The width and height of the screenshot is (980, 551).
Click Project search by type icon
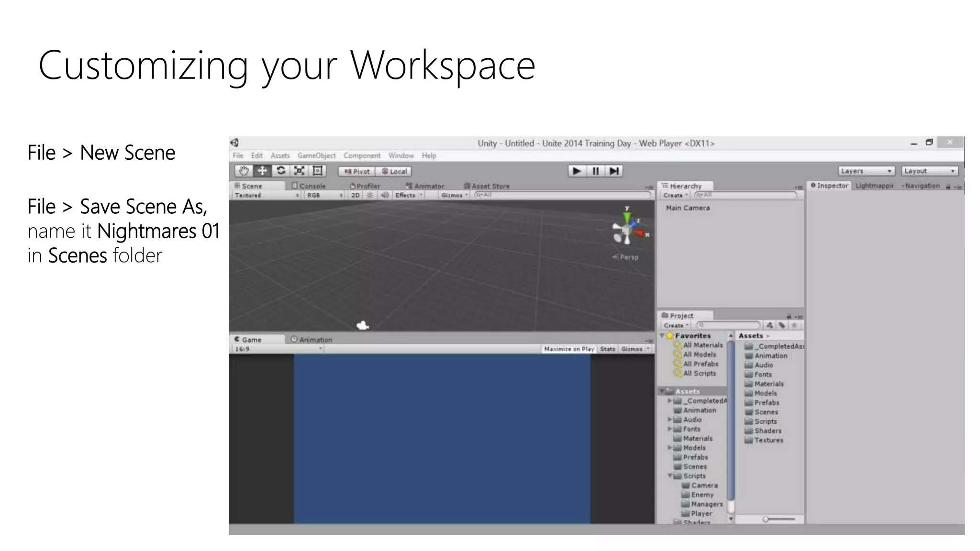pyautogui.click(x=769, y=325)
